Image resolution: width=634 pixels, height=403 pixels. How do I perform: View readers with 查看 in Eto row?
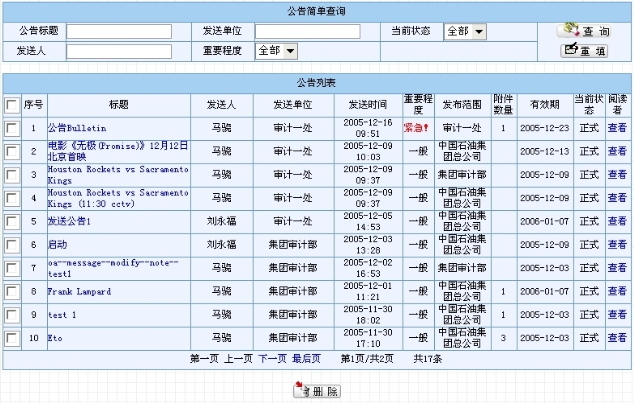coord(617,339)
